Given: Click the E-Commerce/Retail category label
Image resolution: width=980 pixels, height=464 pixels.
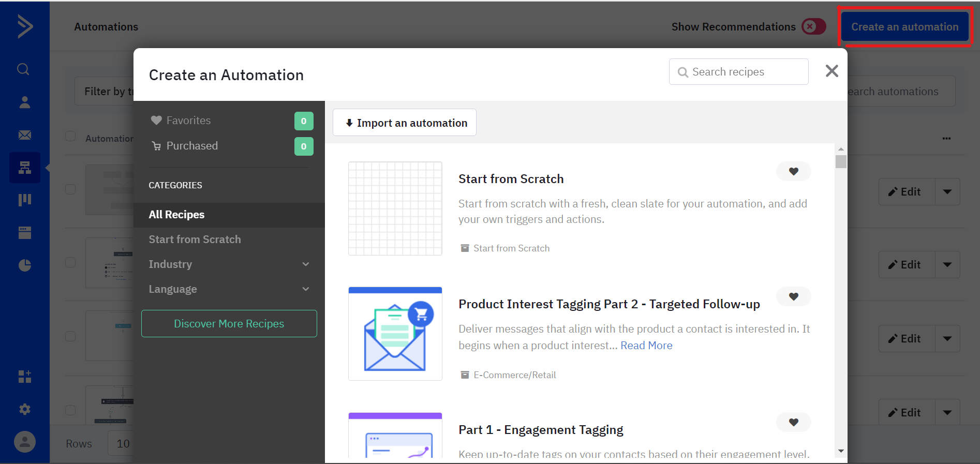Looking at the screenshot, I should pos(514,375).
